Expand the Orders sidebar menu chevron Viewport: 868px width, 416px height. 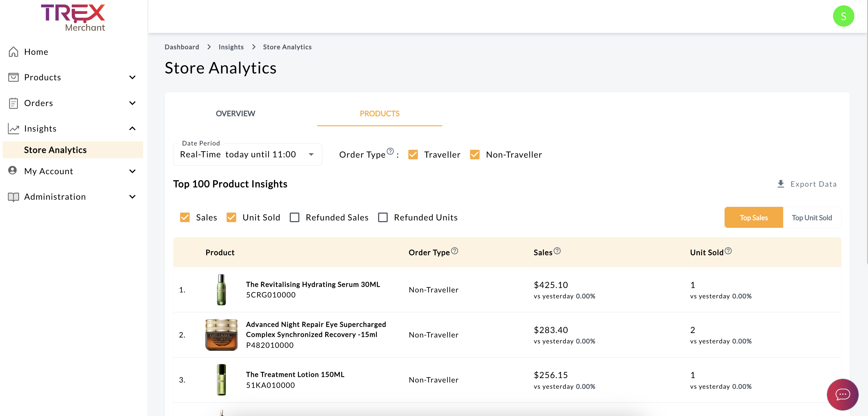(133, 103)
